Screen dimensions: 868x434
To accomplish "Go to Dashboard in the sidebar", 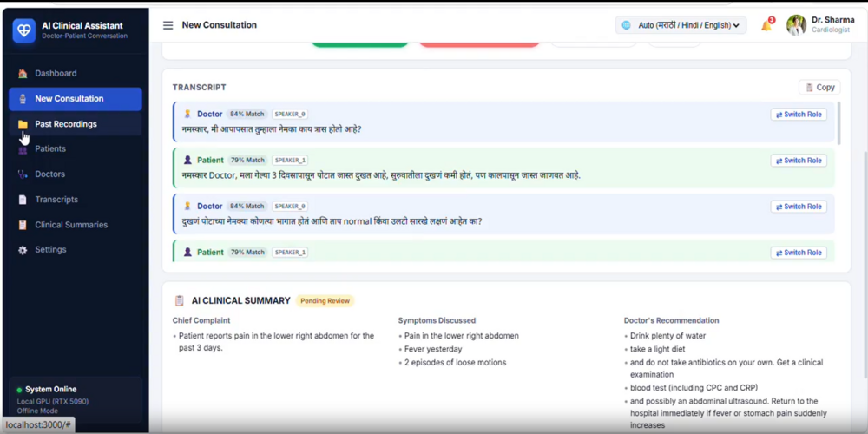I will (76, 74).
